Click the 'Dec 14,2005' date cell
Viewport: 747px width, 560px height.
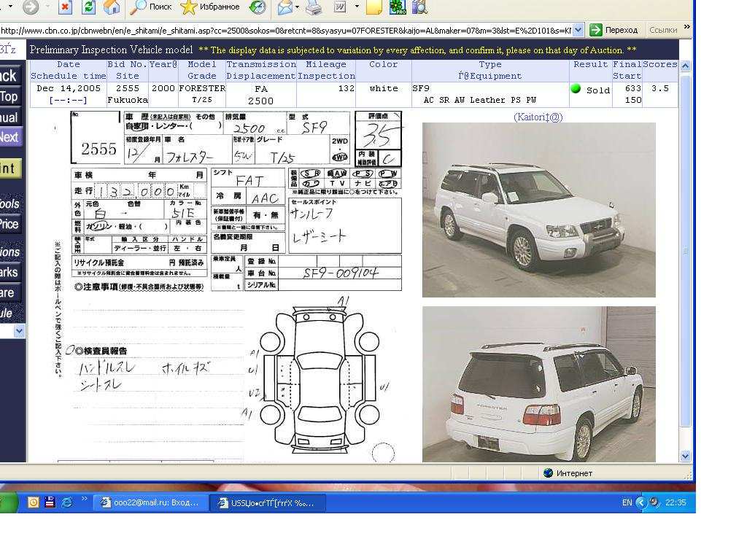[x=69, y=88]
